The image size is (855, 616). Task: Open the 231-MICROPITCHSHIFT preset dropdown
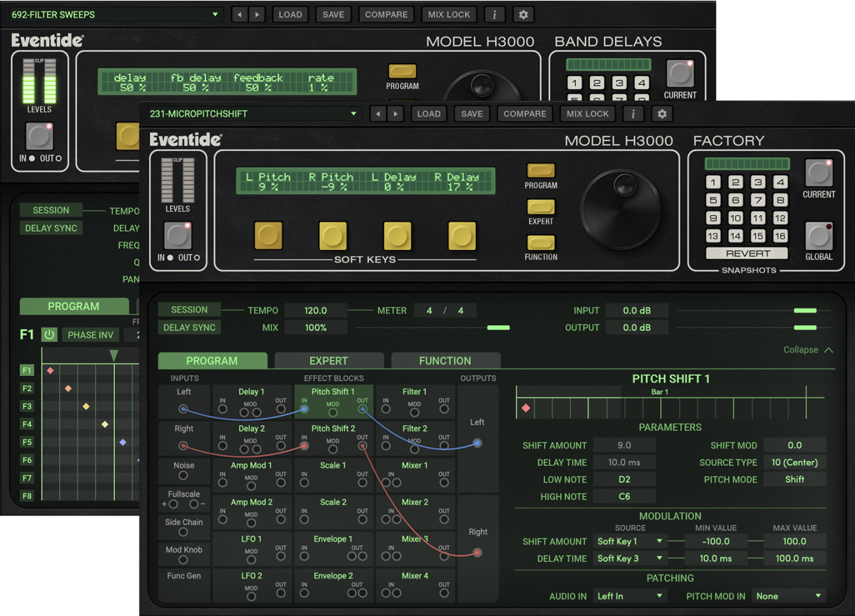(253, 114)
